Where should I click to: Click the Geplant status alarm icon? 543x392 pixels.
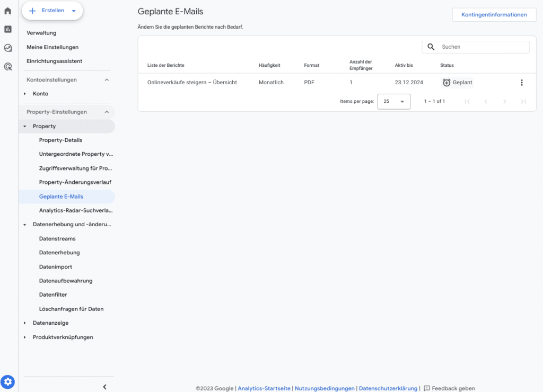pos(447,82)
